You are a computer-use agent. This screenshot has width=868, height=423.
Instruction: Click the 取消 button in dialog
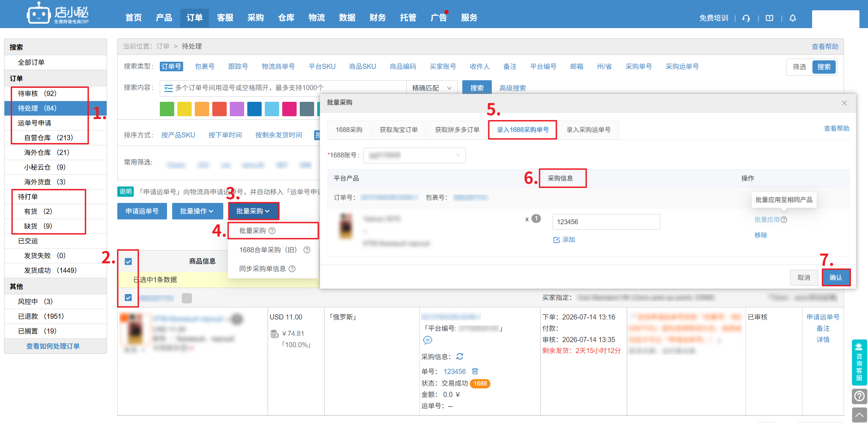pos(804,278)
